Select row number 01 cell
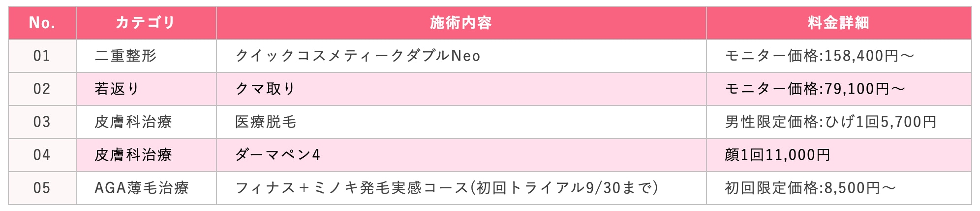The image size is (980, 211). (42, 56)
